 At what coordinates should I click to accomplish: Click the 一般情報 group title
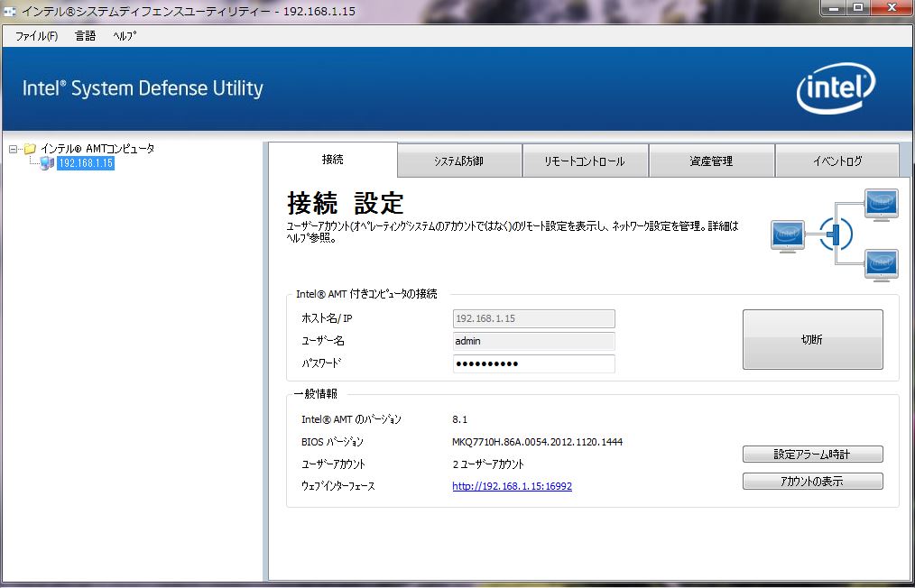pyautogui.click(x=315, y=394)
